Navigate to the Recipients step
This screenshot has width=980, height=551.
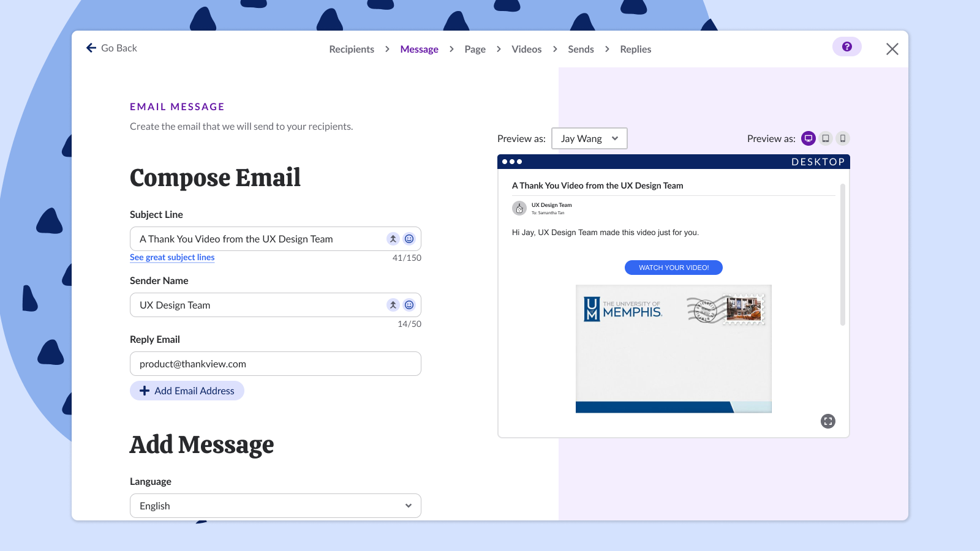(x=351, y=49)
